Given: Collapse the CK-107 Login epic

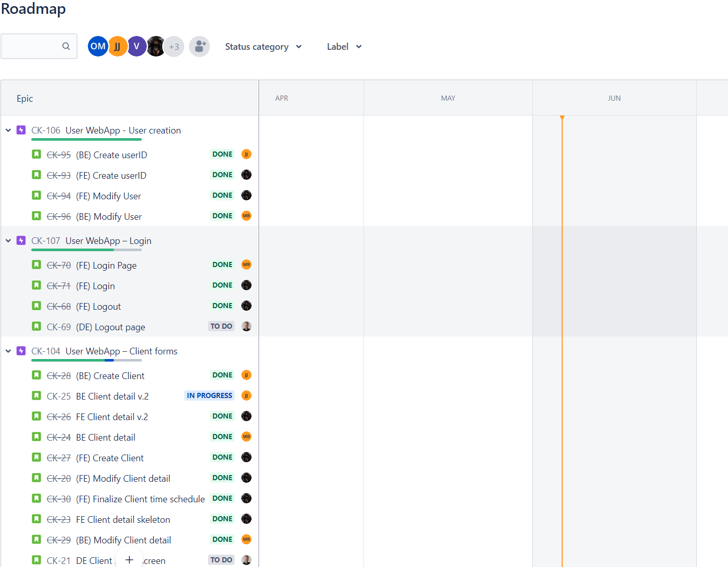Looking at the screenshot, I should coord(8,241).
